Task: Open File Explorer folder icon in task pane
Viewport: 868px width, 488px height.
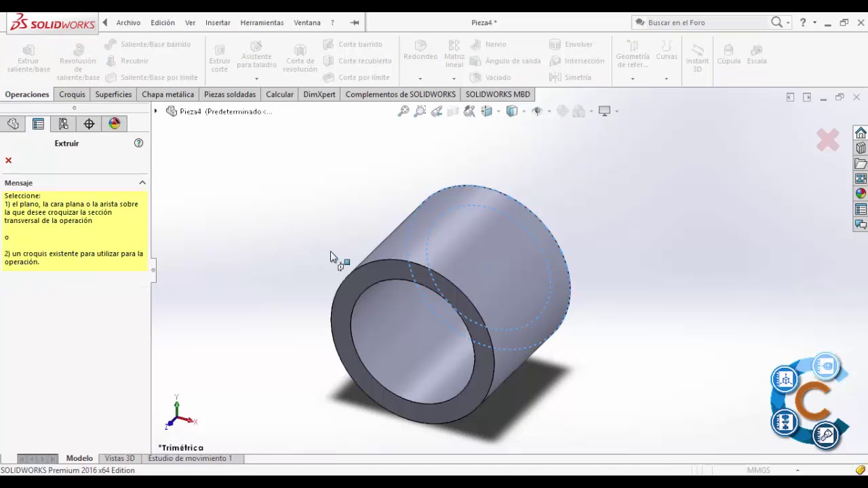Action: coord(861,164)
